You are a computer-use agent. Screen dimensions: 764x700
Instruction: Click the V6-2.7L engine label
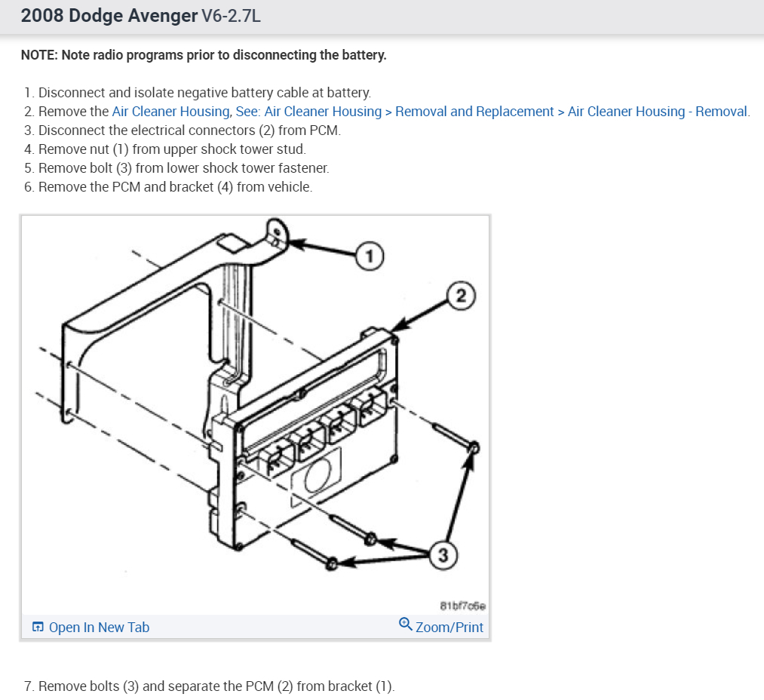tap(231, 16)
